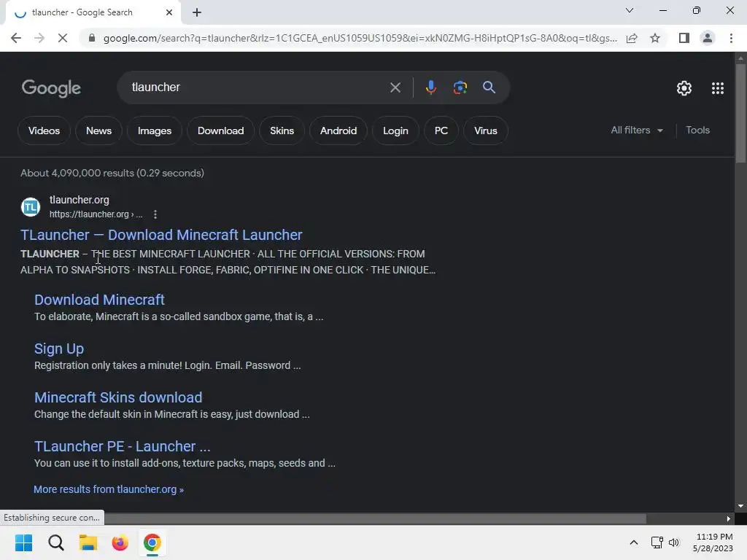The width and height of the screenshot is (747, 560).
Task: Open the search Tools options
Action: pos(697,130)
